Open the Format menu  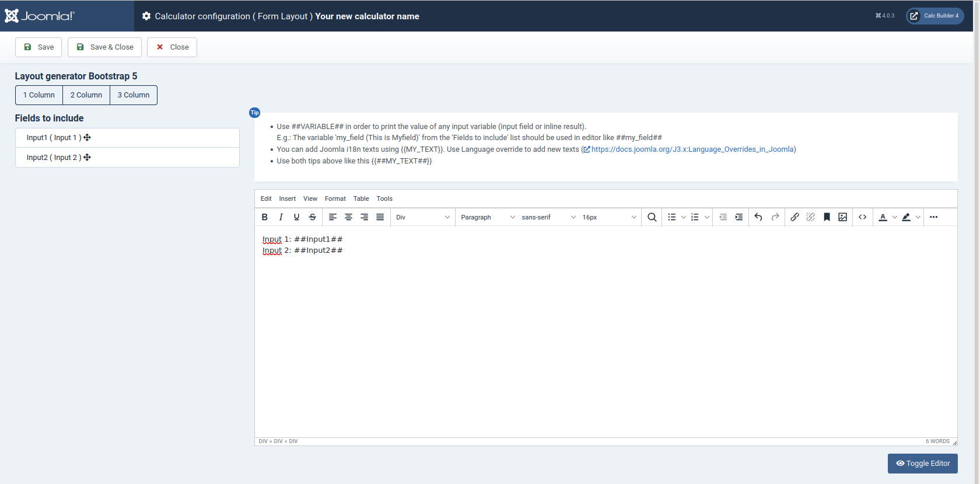[x=335, y=199]
